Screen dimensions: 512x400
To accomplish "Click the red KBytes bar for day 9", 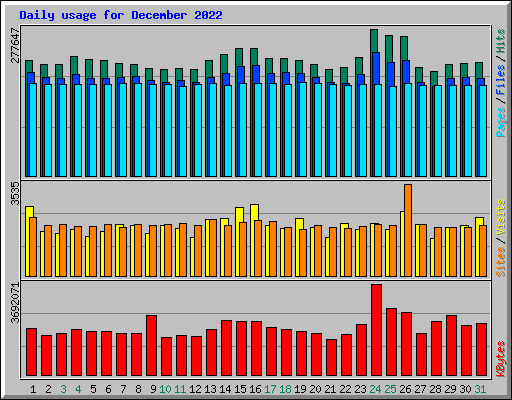I will click(x=152, y=346).
